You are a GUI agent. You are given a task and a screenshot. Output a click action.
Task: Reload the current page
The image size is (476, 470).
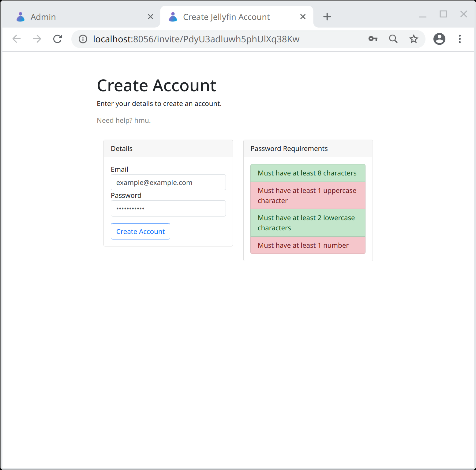point(58,39)
